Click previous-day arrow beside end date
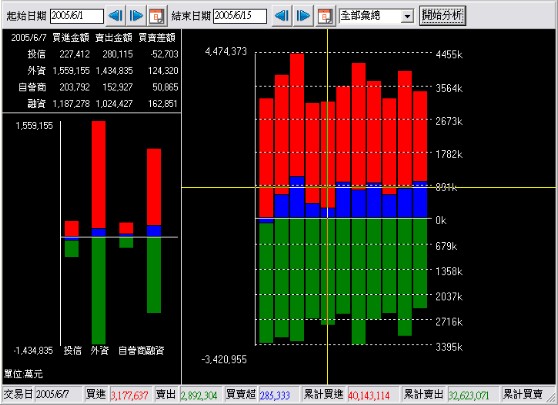The width and height of the screenshot is (558, 405). pos(282,16)
